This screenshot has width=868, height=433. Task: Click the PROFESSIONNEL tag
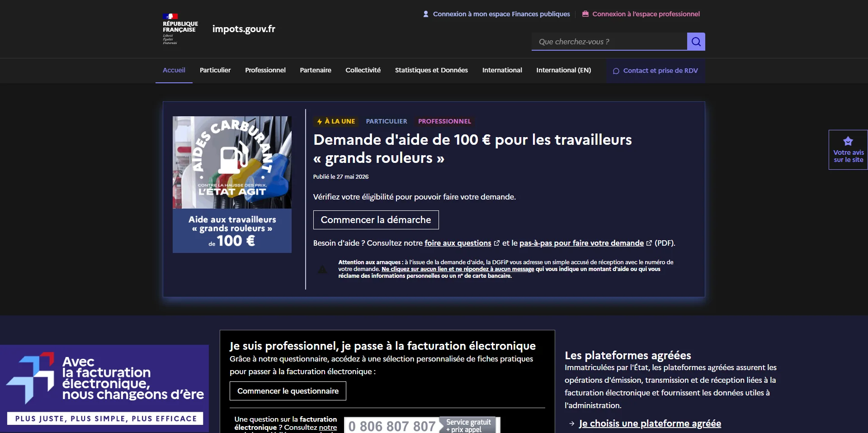(444, 121)
